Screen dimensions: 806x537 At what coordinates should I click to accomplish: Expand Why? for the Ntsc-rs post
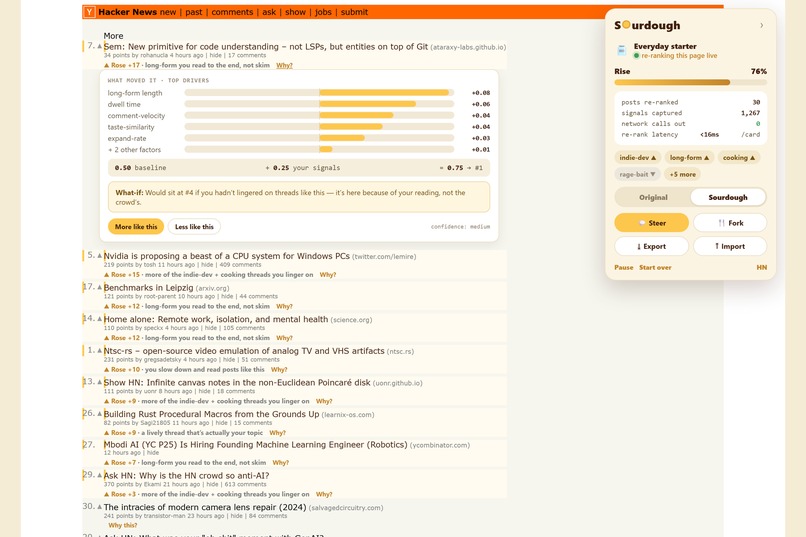point(279,369)
